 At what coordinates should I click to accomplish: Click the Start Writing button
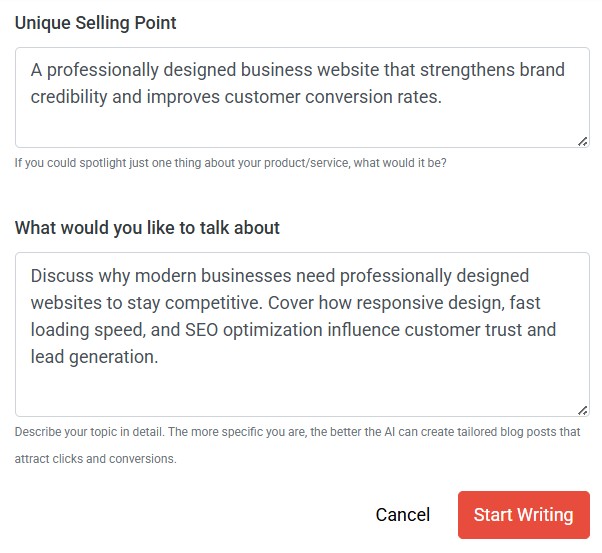[523, 515]
